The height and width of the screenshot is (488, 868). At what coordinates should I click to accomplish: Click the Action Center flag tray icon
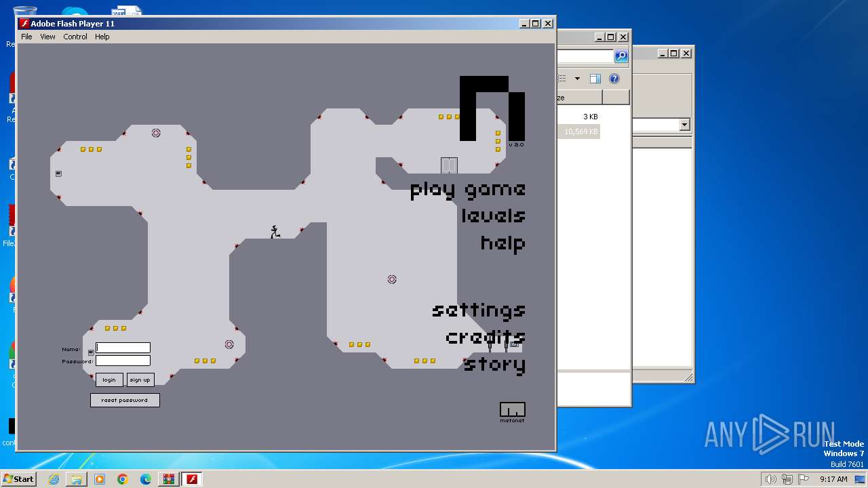pyautogui.click(x=804, y=479)
